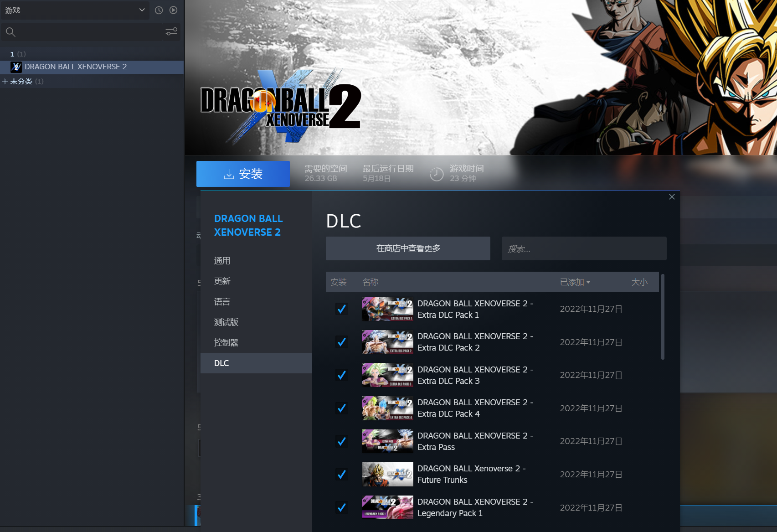Open advanced filter settings icon
The height and width of the screenshot is (532, 777).
pos(171,31)
